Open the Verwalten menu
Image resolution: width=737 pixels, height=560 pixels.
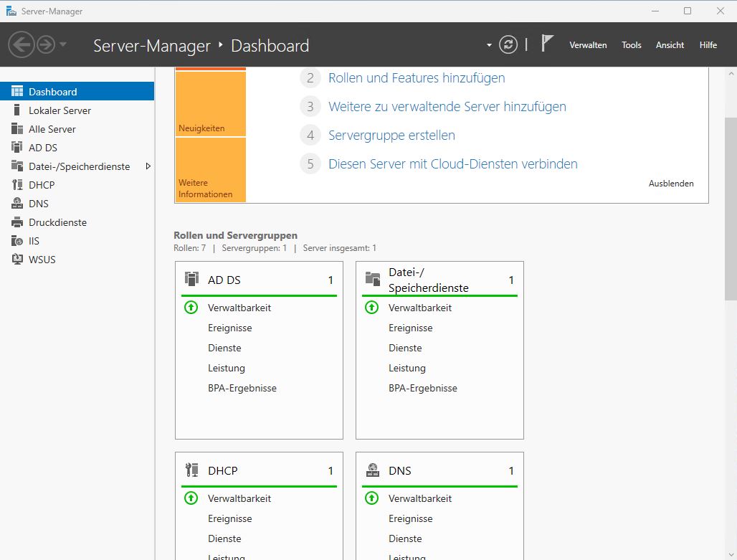click(588, 45)
